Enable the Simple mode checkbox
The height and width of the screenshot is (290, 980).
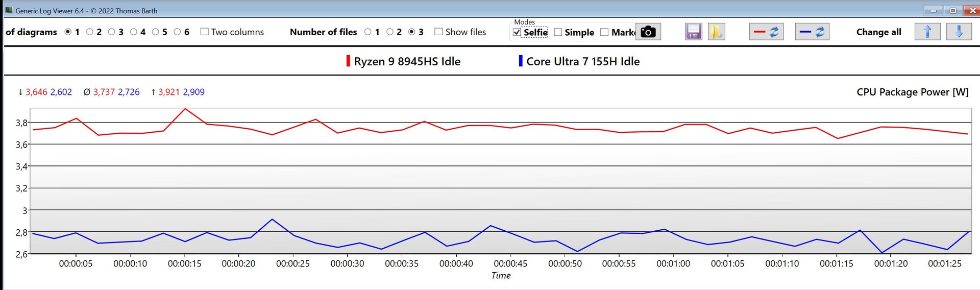[558, 32]
